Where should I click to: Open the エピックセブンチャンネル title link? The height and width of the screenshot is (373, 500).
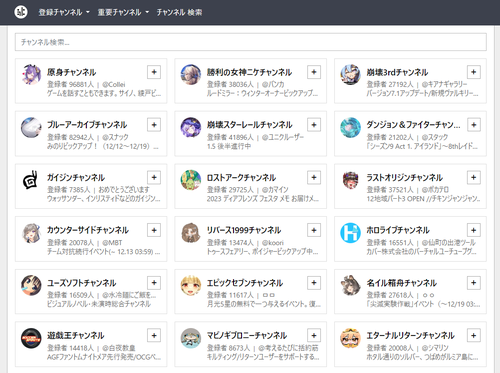(245, 283)
